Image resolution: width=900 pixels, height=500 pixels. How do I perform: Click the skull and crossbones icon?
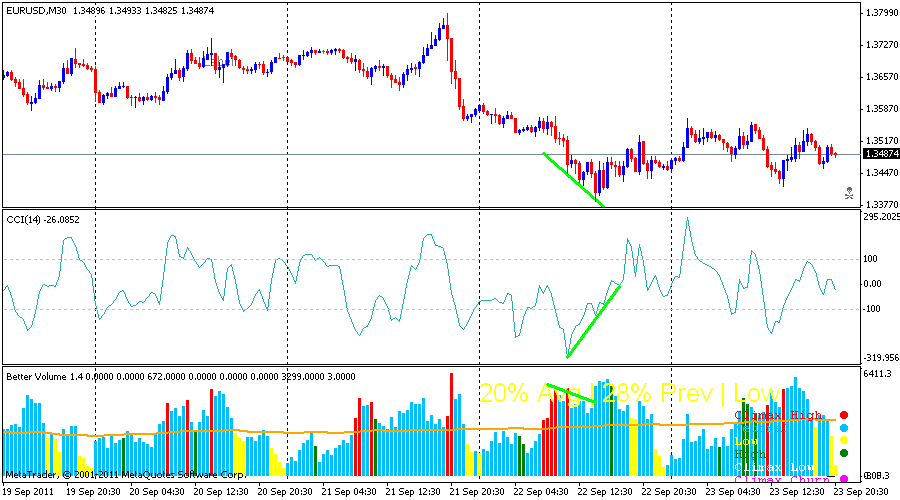[x=849, y=193]
